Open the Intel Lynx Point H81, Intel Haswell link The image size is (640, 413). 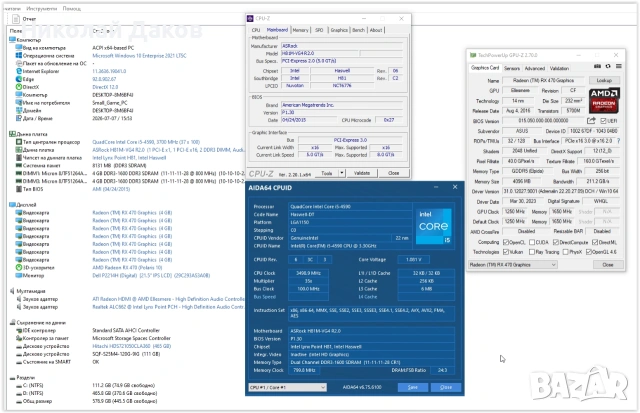(x=129, y=158)
